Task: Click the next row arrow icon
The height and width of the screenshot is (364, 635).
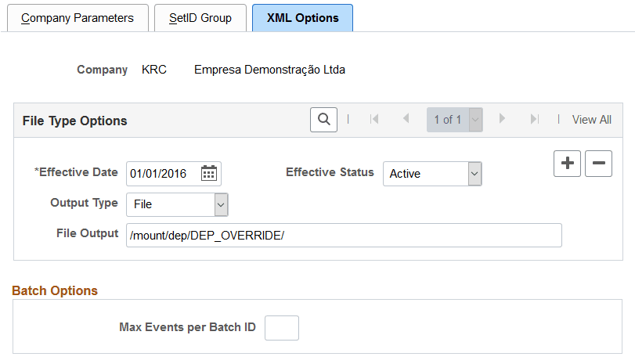Action: click(x=502, y=120)
